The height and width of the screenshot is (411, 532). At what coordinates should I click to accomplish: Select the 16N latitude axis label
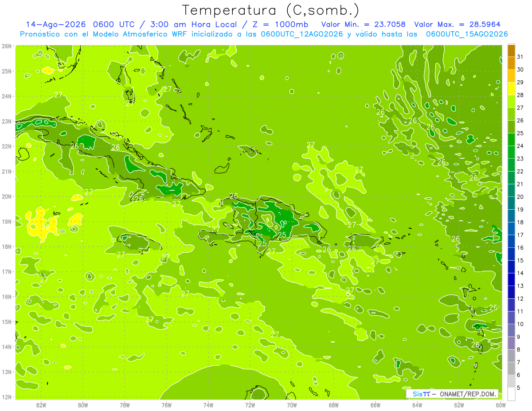pos(7,297)
